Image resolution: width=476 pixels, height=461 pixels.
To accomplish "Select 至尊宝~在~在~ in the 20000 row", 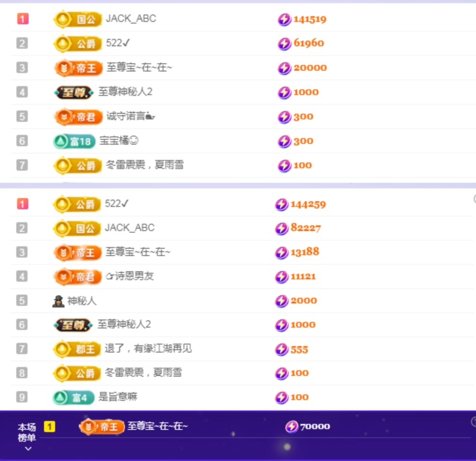I will click(x=139, y=67).
